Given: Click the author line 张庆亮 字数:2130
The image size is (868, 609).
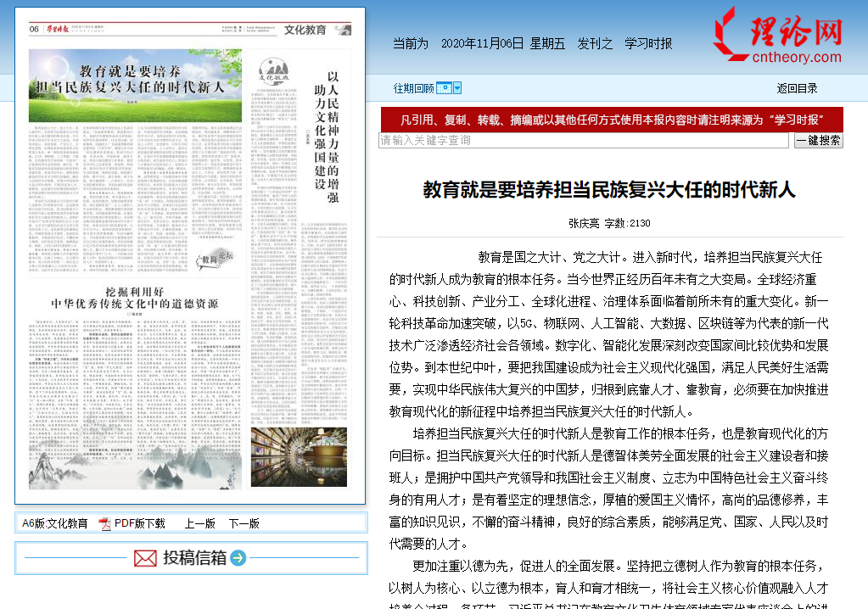Looking at the screenshot, I should pos(609,223).
